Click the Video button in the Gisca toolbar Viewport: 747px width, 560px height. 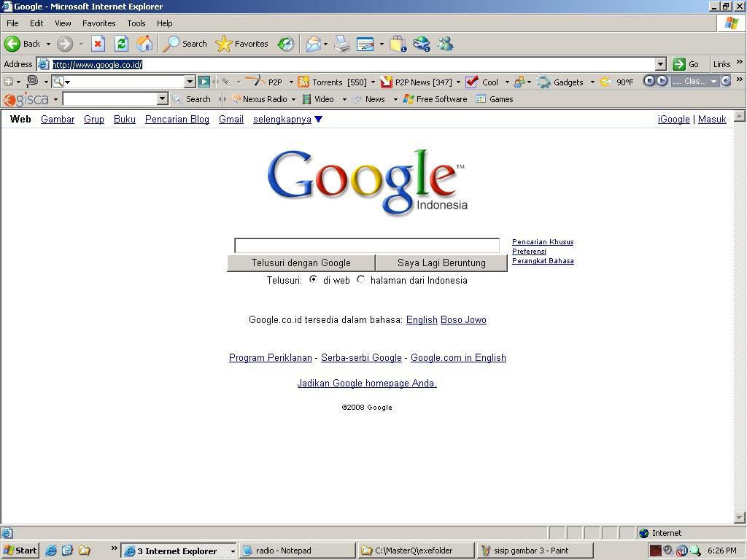tap(318, 99)
